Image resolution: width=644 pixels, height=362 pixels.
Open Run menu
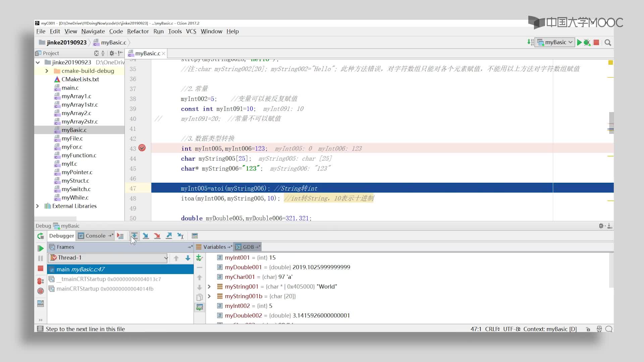coord(158,31)
